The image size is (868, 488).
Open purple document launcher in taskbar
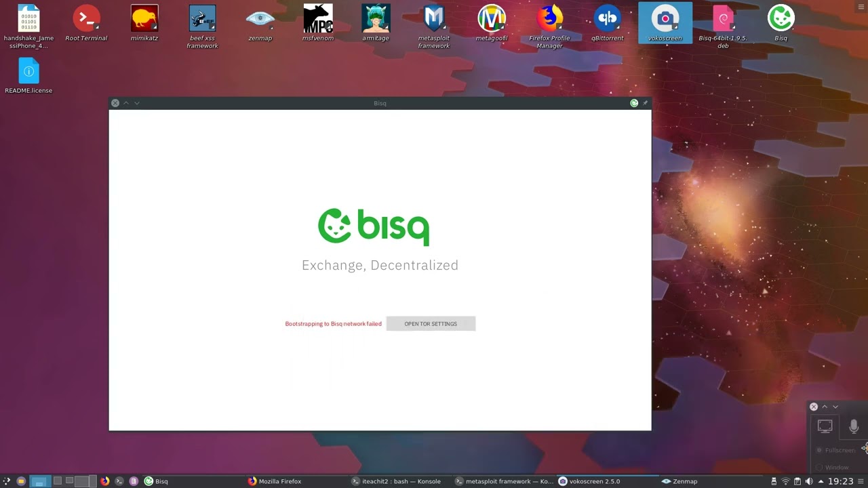pos(134,481)
